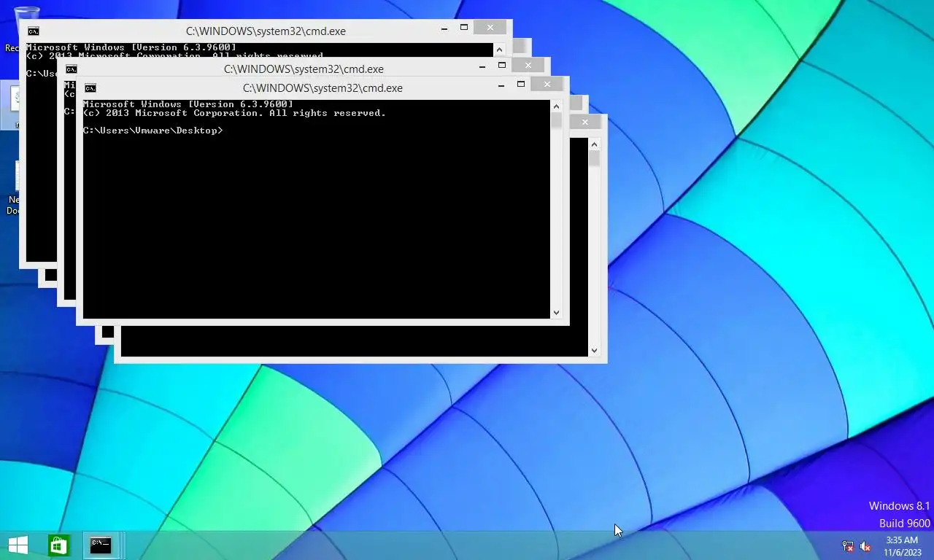Click the '(c) 2013 Microsoft Corporation' line in the front window
The width and height of the screenshot is (934, 560).
234,113
